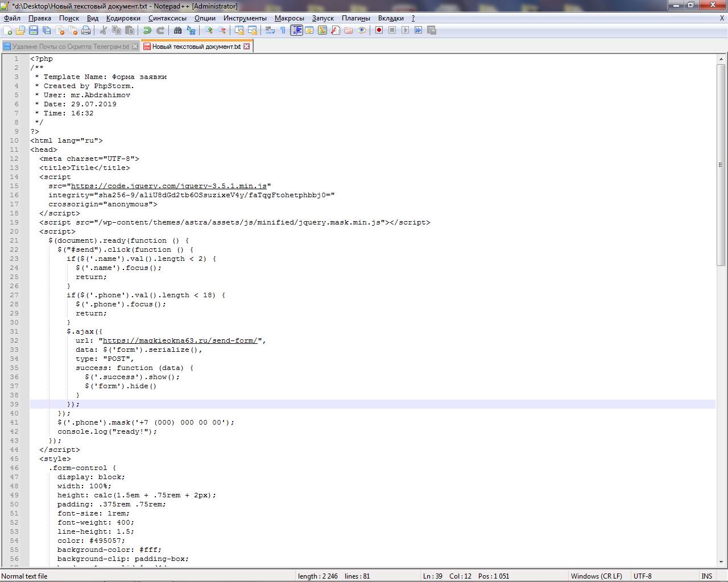Open the Файл menu
This screenshot has width=728, height=582.
(12, 18)
